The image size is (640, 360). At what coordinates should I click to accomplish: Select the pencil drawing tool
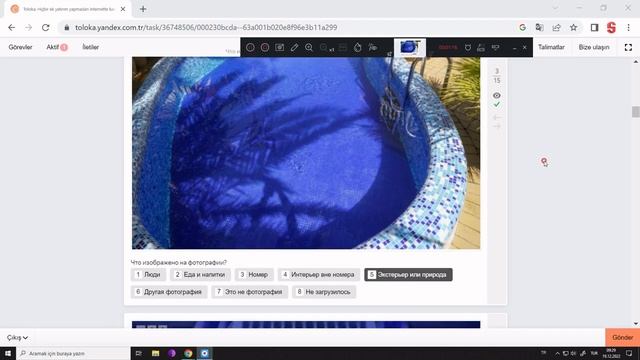294,47
